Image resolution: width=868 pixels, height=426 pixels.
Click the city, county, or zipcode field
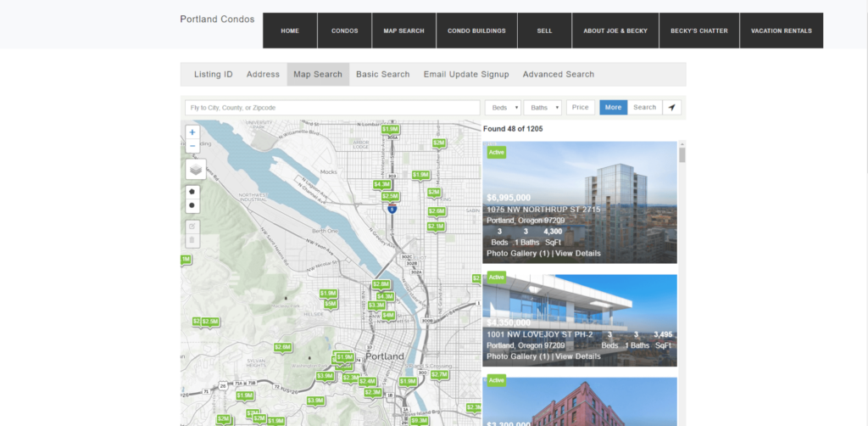[332, 108]
